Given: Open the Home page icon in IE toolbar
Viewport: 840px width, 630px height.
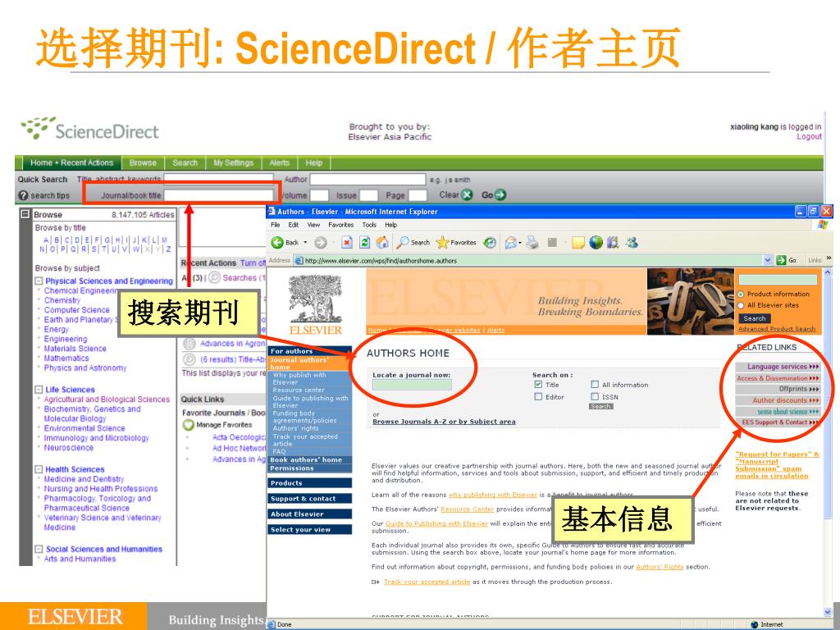Looking at the screenshot, I should (x=382, y=243).
